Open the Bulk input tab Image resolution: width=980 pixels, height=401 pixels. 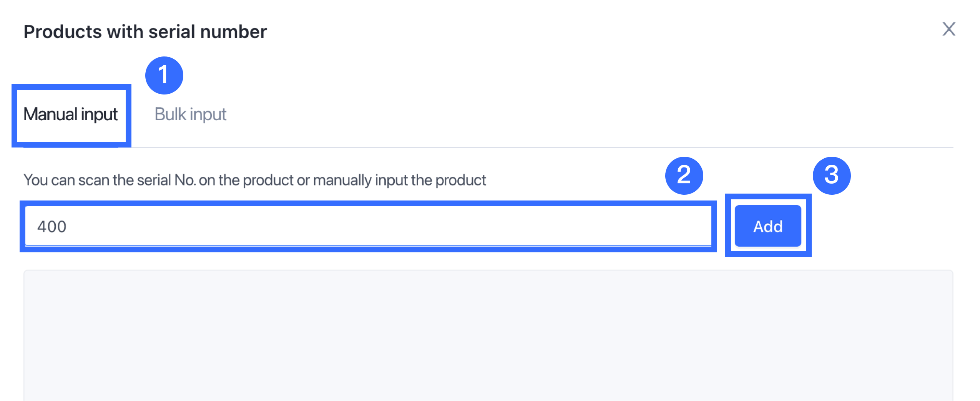pyautogui.click(x=190, y=114)
